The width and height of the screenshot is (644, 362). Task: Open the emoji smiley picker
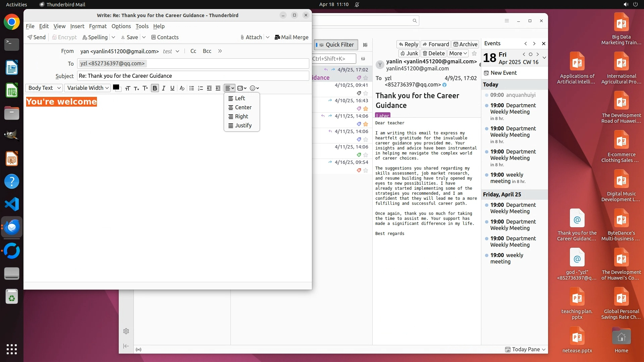point(254,88)
